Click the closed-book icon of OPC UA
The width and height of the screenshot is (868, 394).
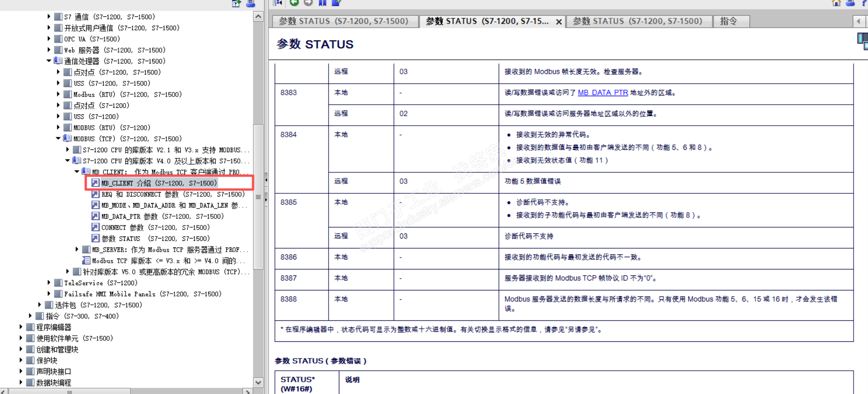click(x=58, y=39)
